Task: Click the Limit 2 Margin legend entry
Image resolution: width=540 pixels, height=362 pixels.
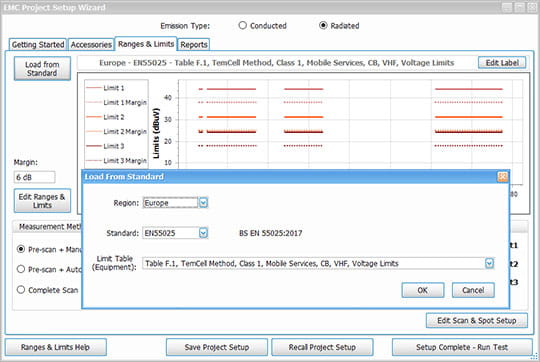Action: (x=116, y=132)
